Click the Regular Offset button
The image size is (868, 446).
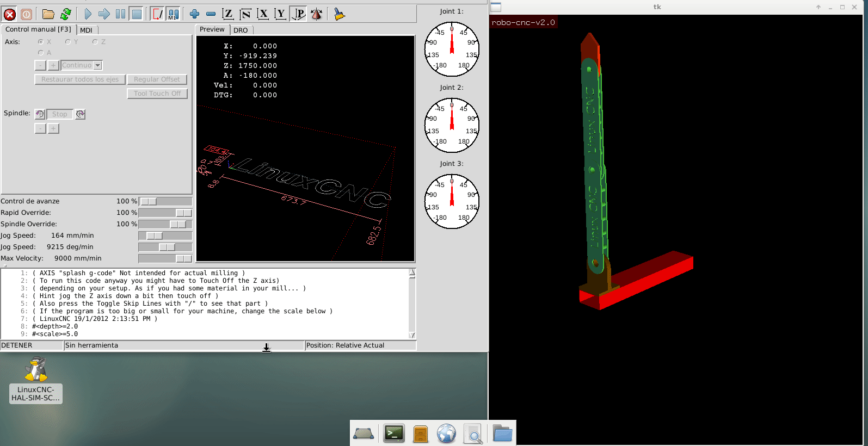157,79
